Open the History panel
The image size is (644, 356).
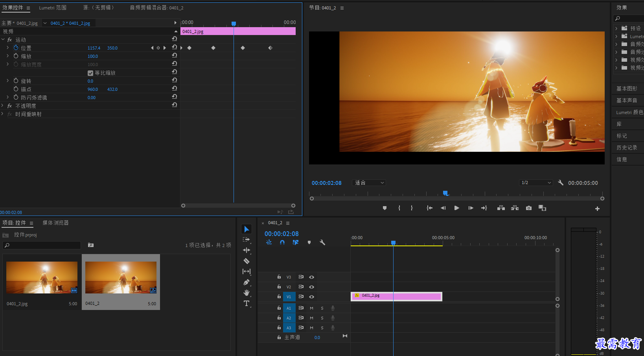point(627,148)
